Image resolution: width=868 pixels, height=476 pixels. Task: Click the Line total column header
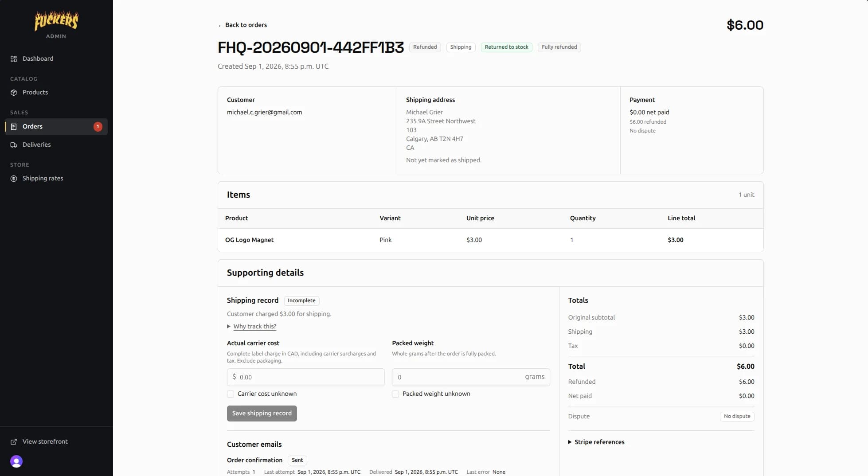pos(681,218)
